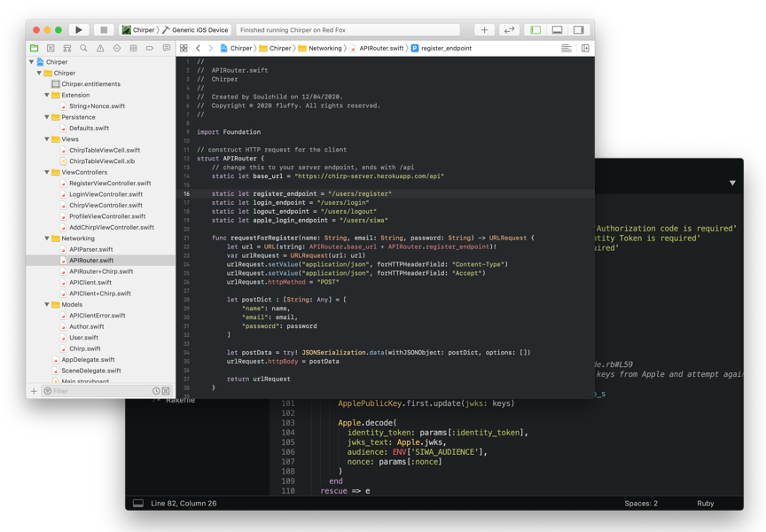Click the navigator Filter field
The width and height of the screenshot is (766, 532).
(x=98, y=391)
